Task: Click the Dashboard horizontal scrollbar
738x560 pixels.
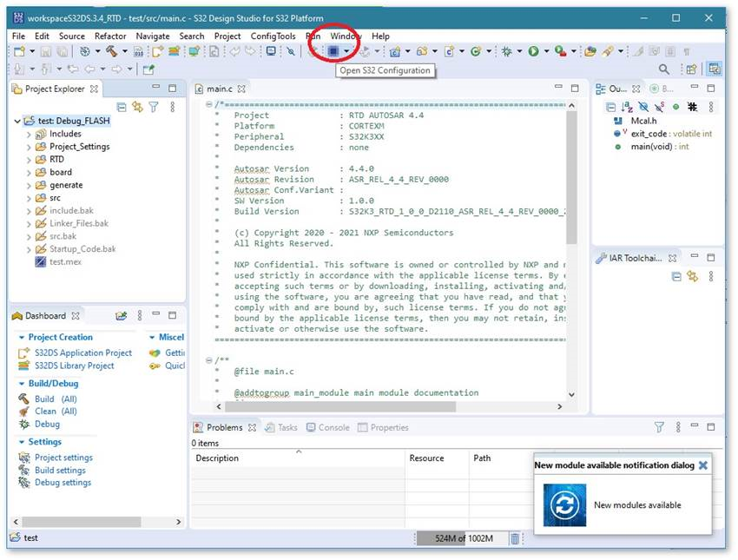Action: tap(97, 522)
